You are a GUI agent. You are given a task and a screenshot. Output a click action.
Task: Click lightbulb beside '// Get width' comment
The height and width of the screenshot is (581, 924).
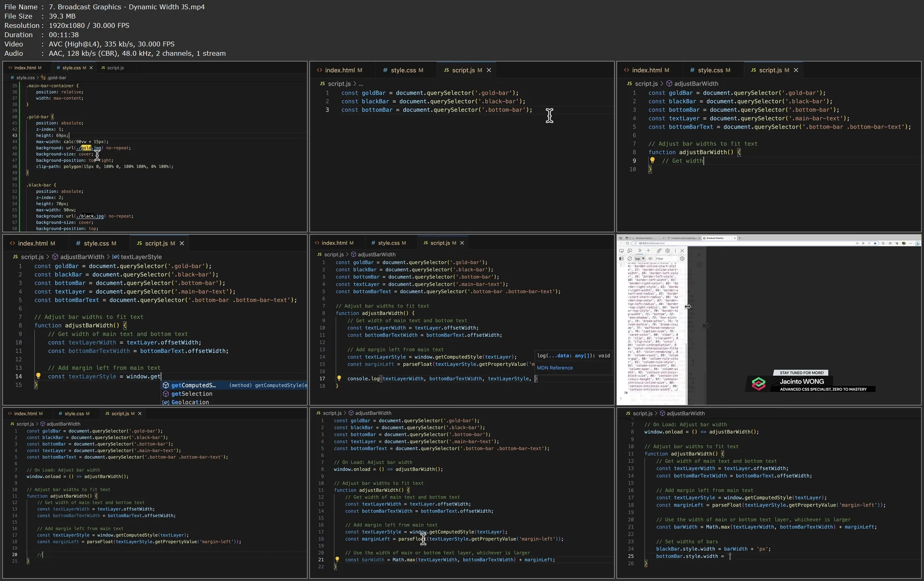click(652, 160)
